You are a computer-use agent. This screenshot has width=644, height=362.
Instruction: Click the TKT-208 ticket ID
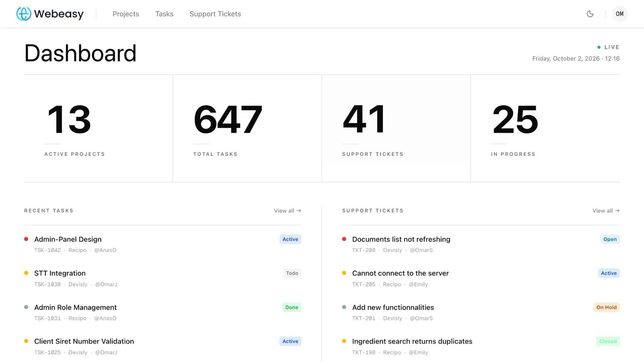364,250
